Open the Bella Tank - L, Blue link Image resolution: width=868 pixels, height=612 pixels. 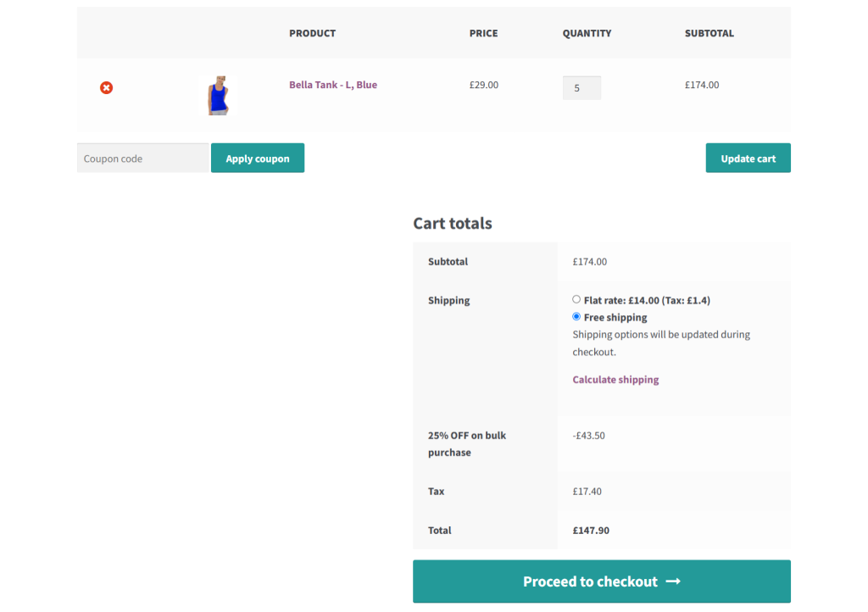[332, 85]
